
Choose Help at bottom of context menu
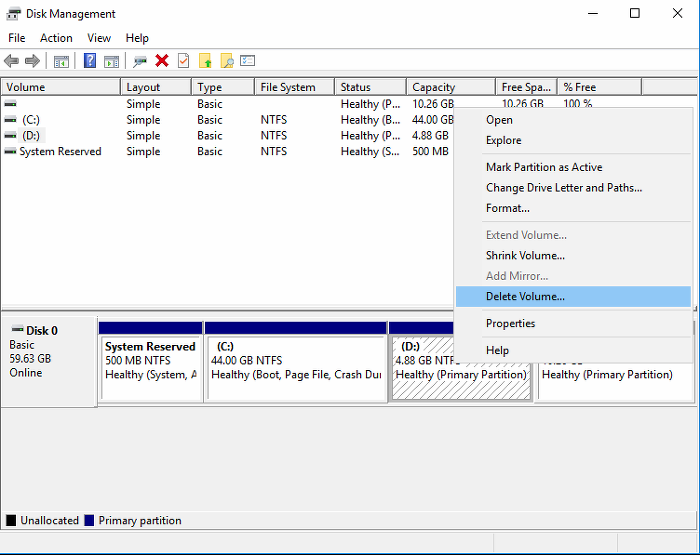[573, 351]
